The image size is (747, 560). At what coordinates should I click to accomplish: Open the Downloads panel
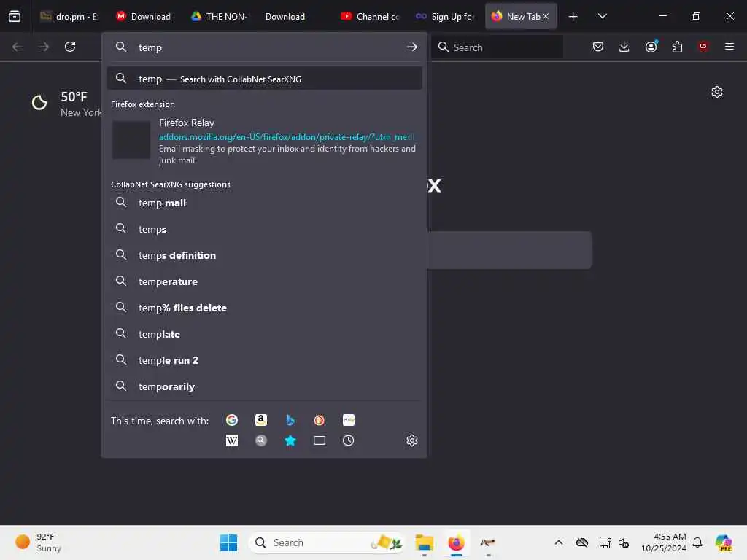pos(624,47)
